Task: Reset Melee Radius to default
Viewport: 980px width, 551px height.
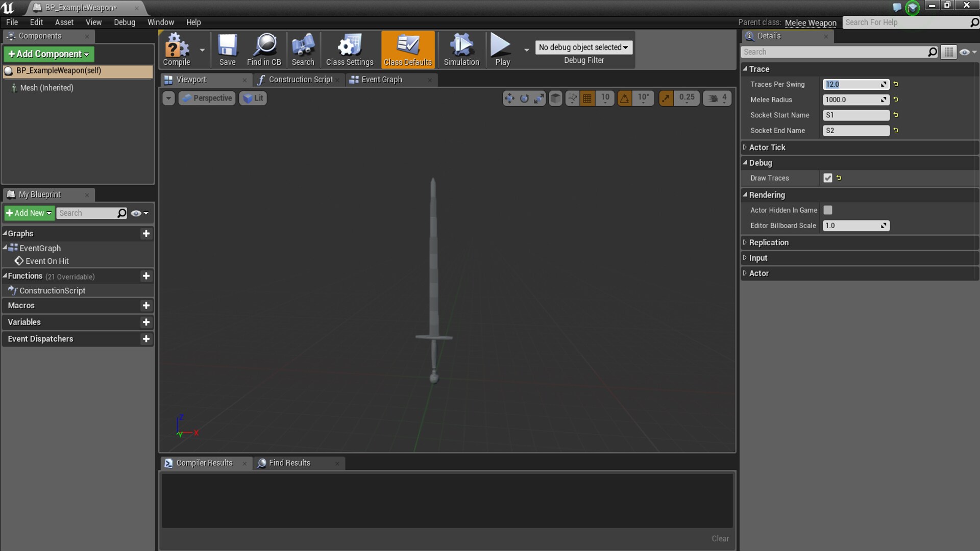Action: [x=896, y=99]
